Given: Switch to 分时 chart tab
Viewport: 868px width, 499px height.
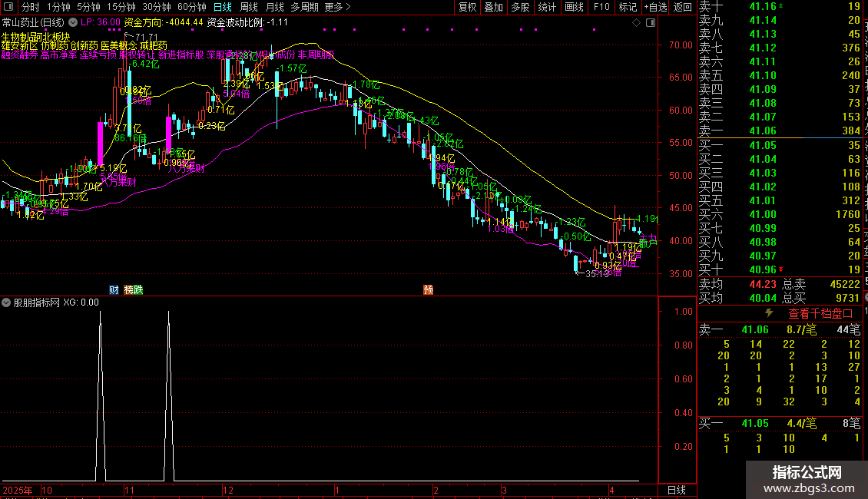Looking at the screenshot, I should coord(31,7).
